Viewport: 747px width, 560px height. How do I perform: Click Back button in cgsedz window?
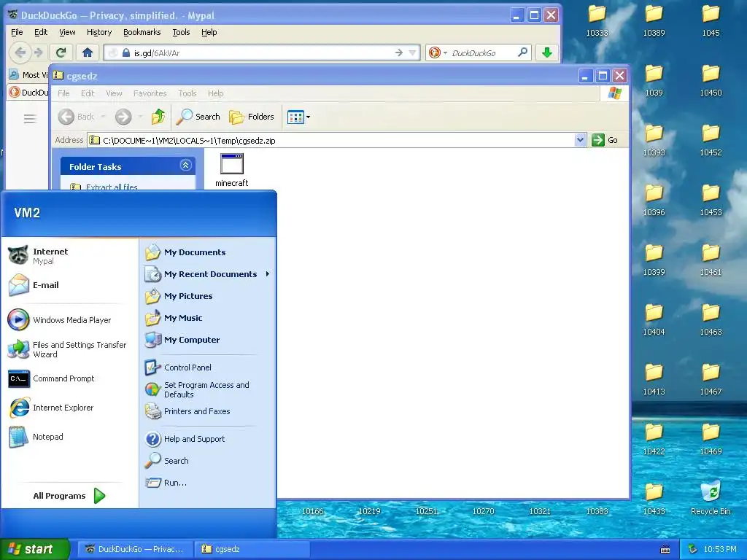(x=76, y=117)
